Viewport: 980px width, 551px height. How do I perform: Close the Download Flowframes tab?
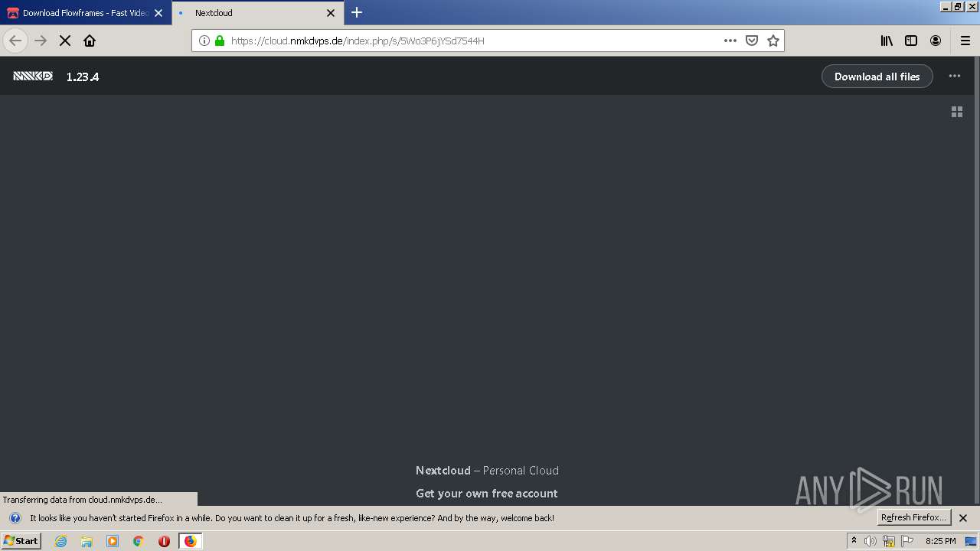point(158,13)
